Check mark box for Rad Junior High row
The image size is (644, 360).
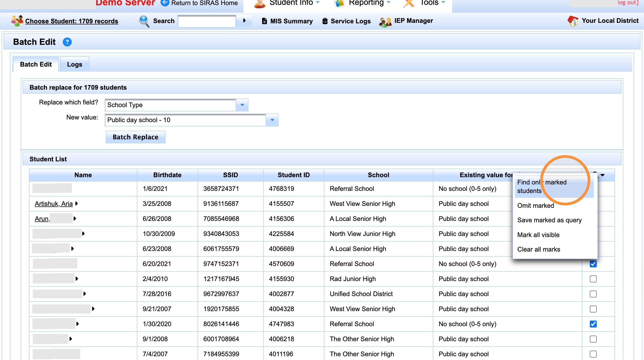point(593,279)
